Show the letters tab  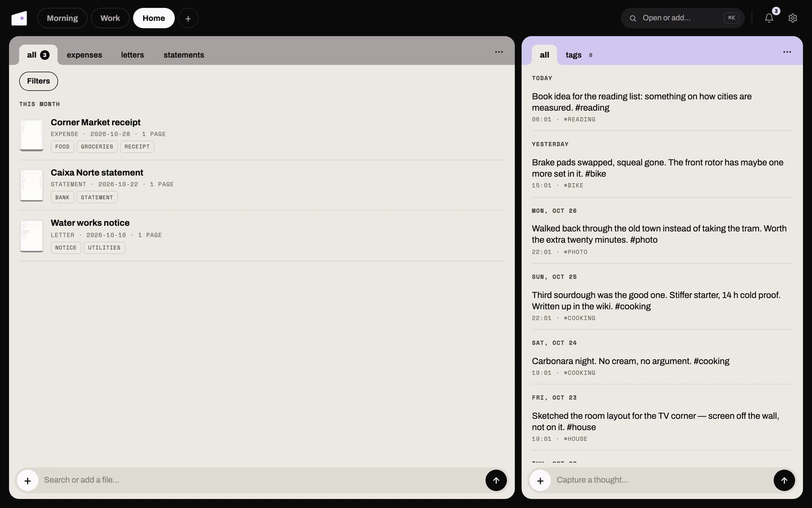(x=133, y=55)
